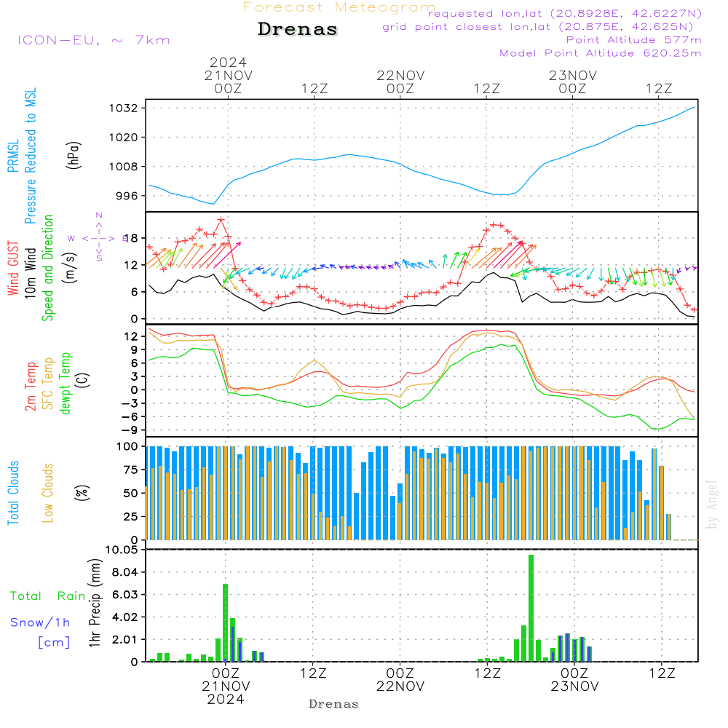This screenshot has height=728, width=728.
Task: Click the "(hPa)" unit label
Action: point(74,156)
